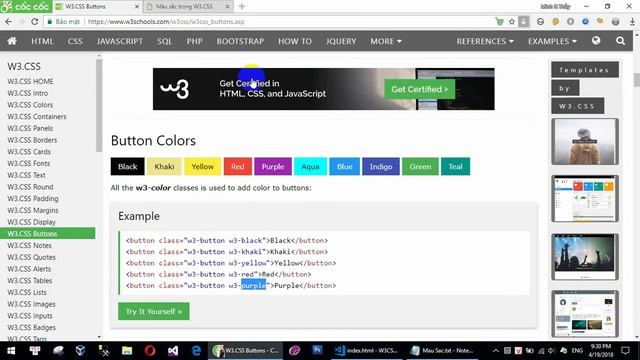Open Visual Studio from the taskbar

click(x=173, y=351)
